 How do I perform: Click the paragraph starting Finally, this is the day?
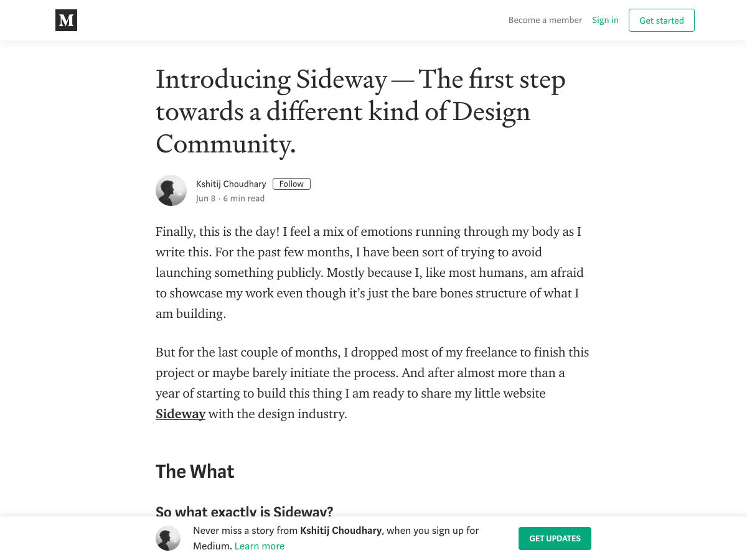click(369, 273)
